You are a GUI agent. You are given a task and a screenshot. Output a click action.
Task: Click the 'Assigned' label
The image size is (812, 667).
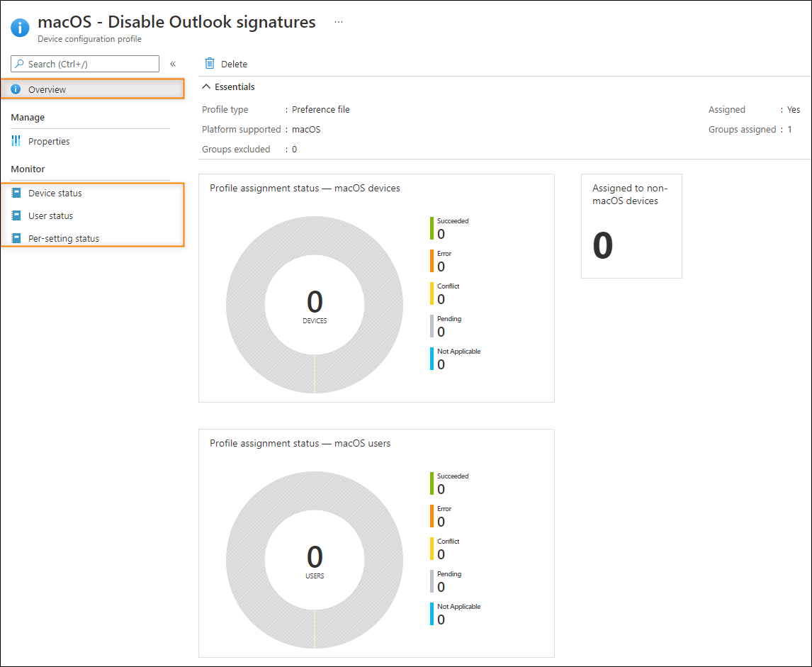coord(726,109)
